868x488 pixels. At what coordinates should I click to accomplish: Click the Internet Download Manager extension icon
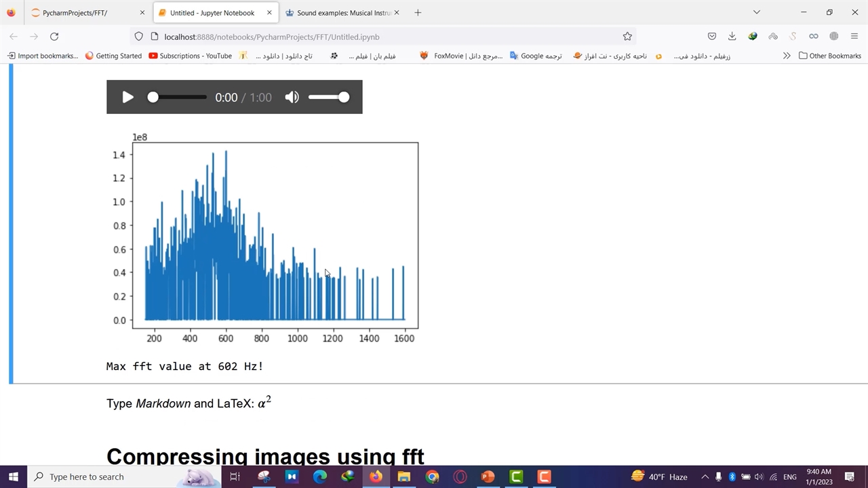coord(753,37)
